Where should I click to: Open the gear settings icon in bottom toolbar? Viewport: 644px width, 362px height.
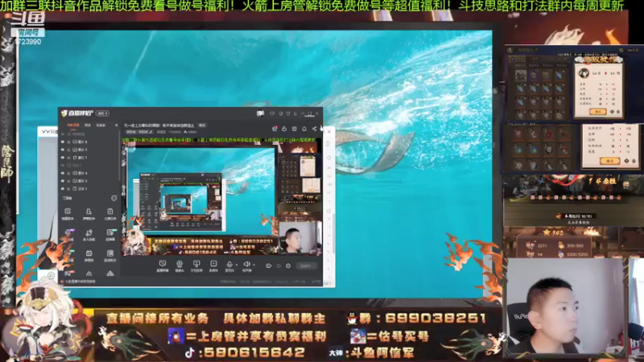pos(288,265)
